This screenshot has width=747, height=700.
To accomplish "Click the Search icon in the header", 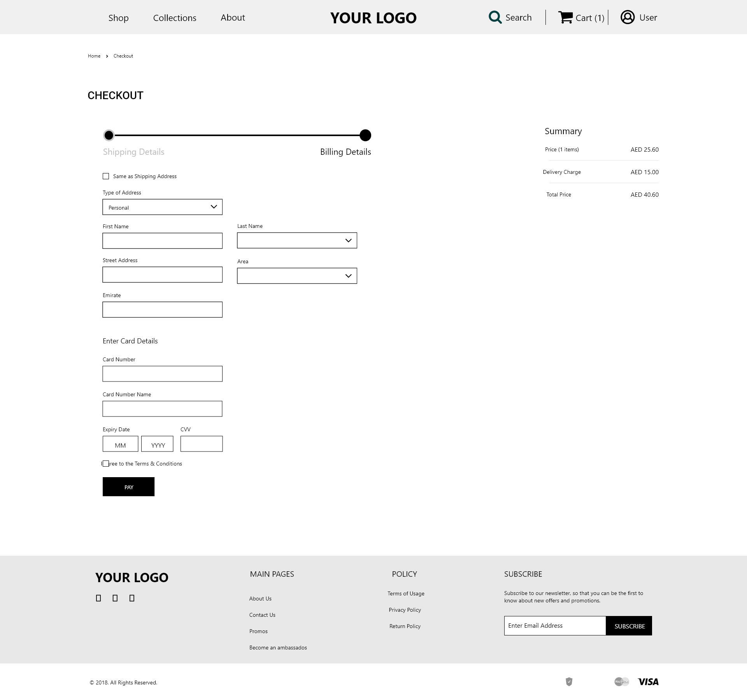I will (x=494, y=17).
